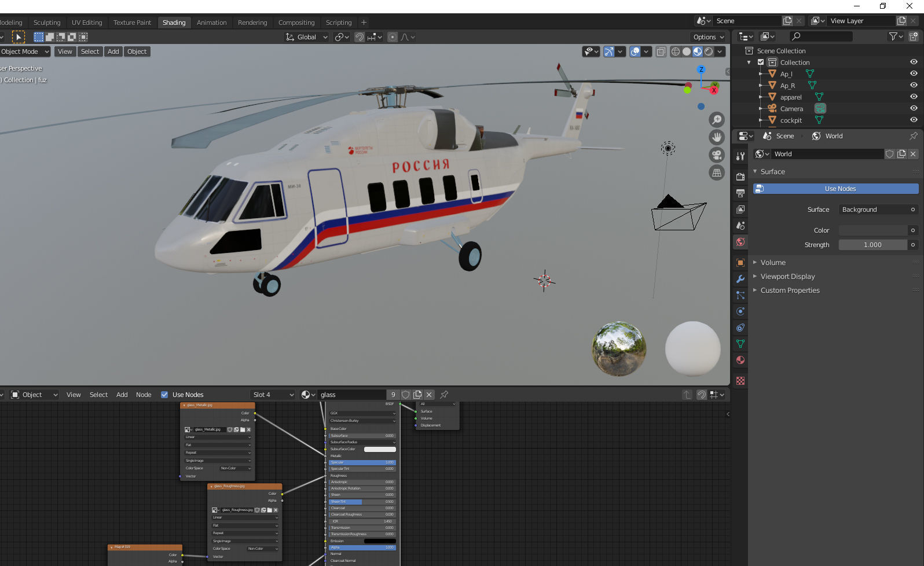Open the Object Mode dropdown
The image size is (924, 566).
pos(24,52)
